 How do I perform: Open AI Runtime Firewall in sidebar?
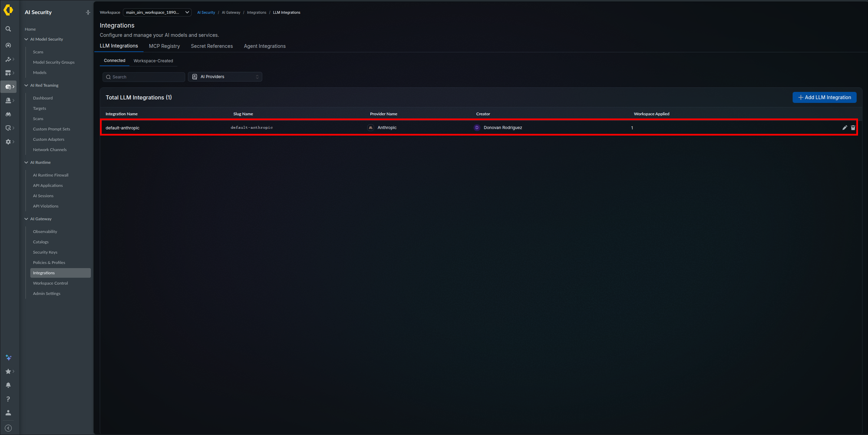(51, 175)
